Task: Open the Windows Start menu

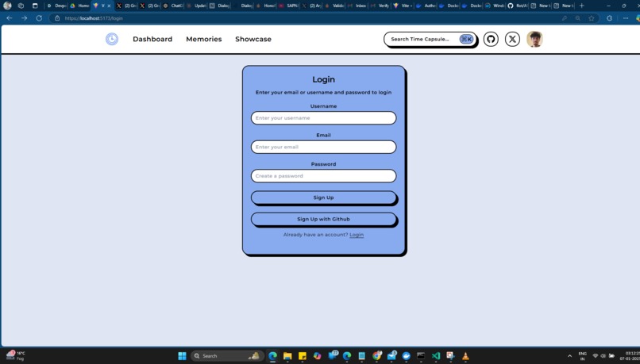Action: point(182,356)
